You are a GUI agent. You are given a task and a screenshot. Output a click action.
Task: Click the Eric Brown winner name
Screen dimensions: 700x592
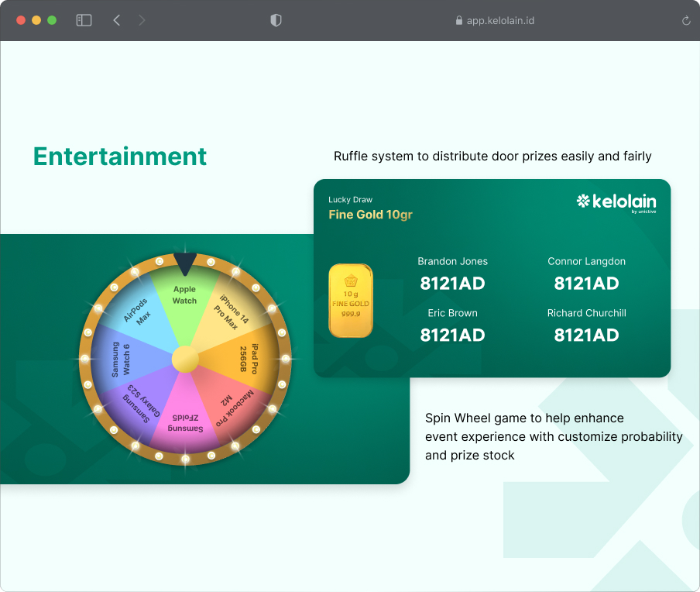point(453,313)
